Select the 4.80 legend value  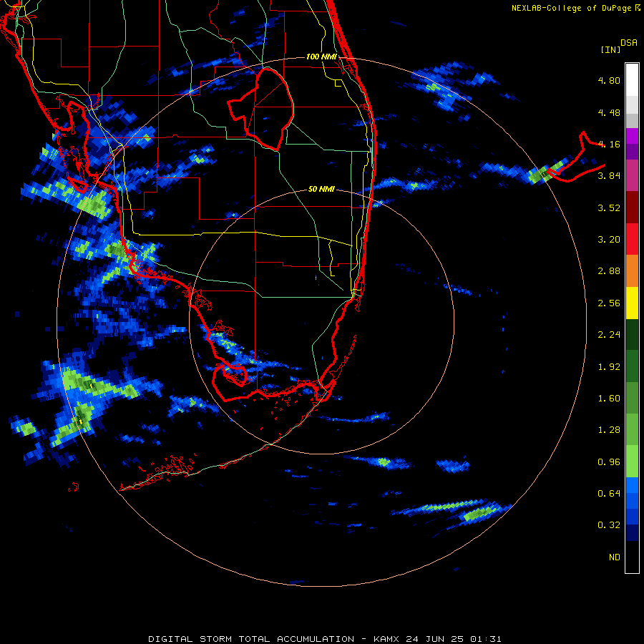pyautogui.click(x=609, y=80)
